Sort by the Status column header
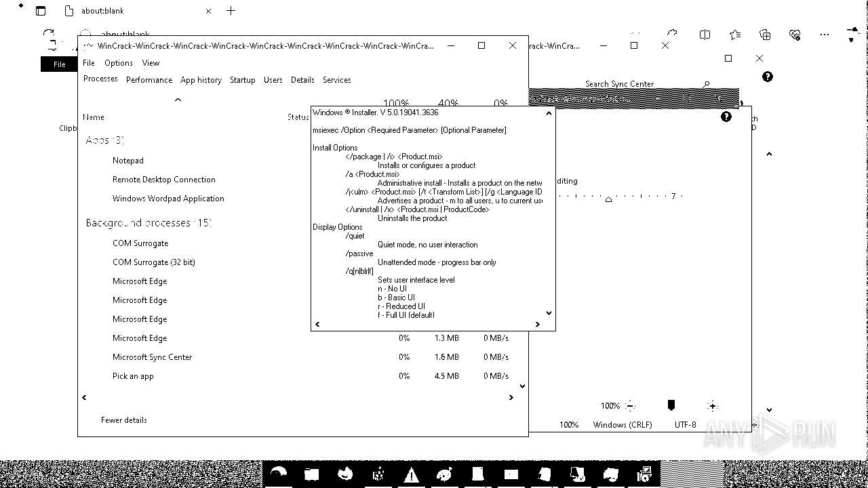Viewport: 868px width, 488px height. pyautogui.click(x=298, y=117)
